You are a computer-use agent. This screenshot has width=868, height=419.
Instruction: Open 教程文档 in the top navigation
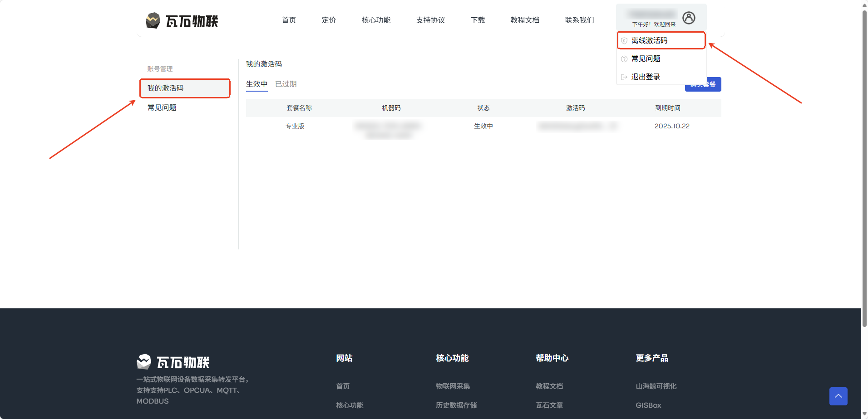[x=525, y=20]
